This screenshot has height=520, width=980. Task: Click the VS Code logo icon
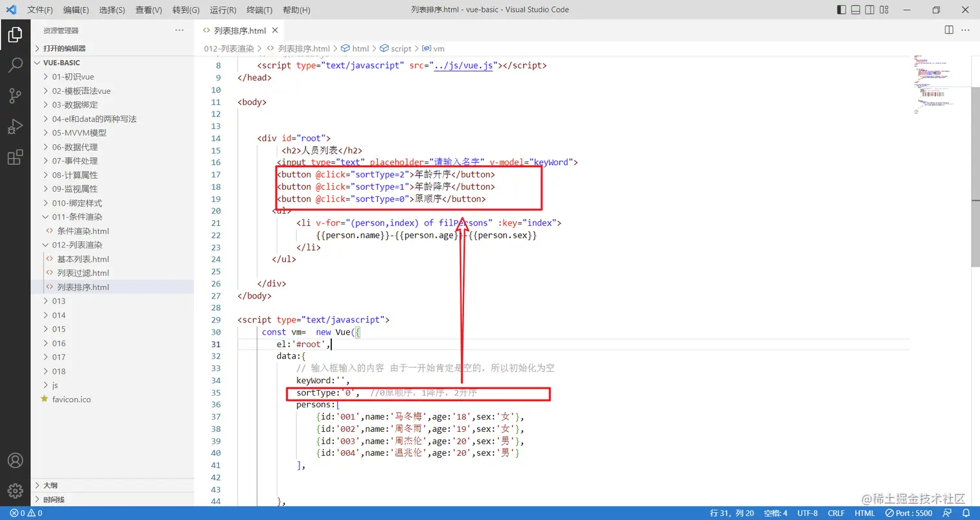pyautogui.click(x=11, y=10)
